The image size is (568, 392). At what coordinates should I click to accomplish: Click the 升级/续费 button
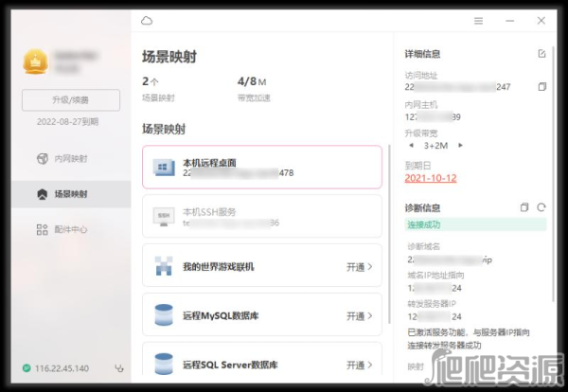click(71, 99)
